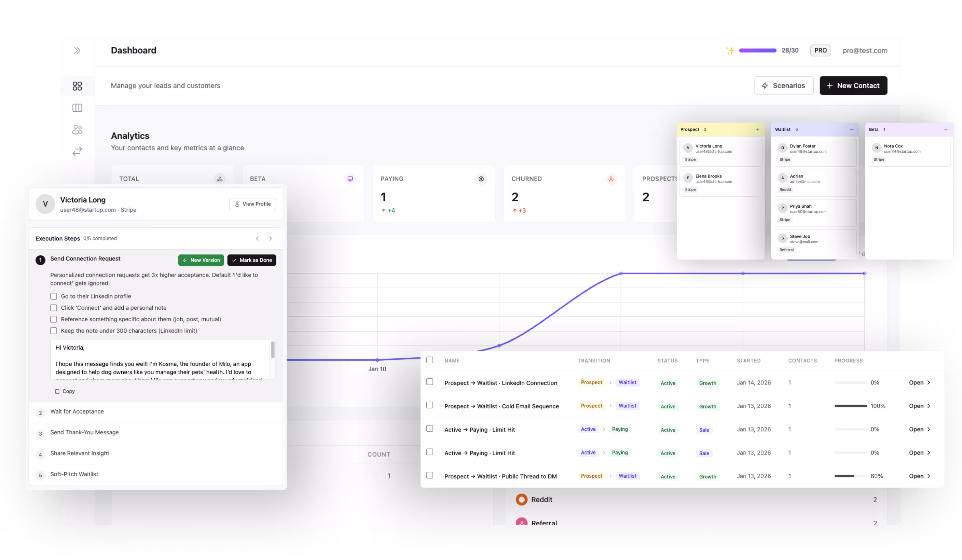Click the next arrow in Execution Steps header
The height and width of the screenshot is (560, 962).
click(x=271, y=238)
